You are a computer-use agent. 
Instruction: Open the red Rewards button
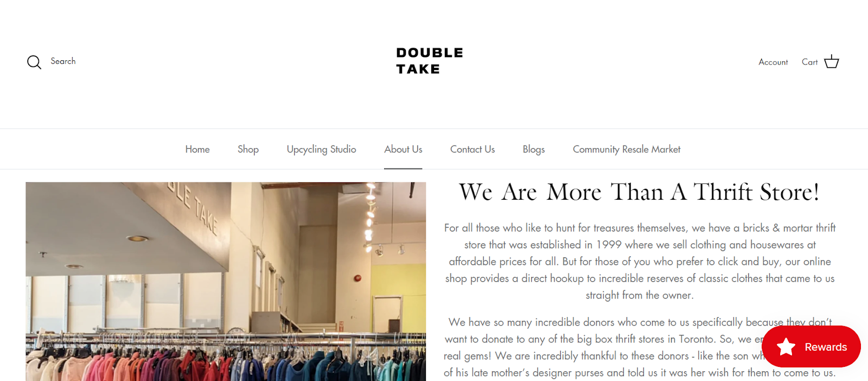pos(811,347)
